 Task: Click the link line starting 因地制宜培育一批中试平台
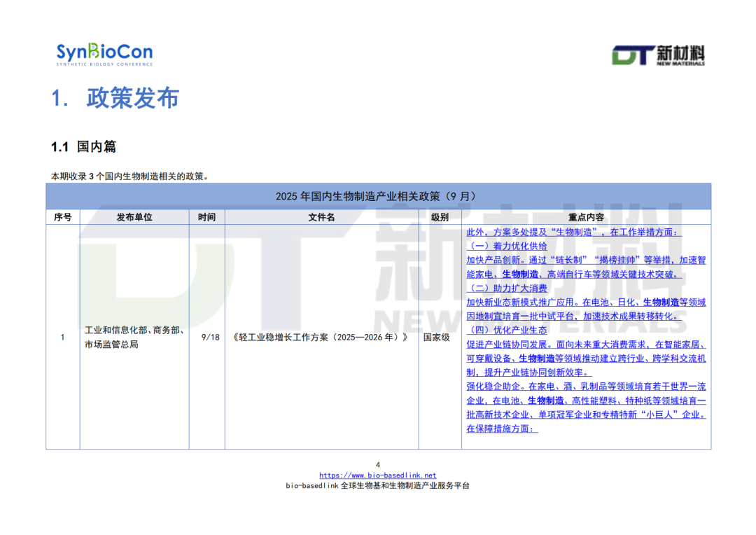574,316
